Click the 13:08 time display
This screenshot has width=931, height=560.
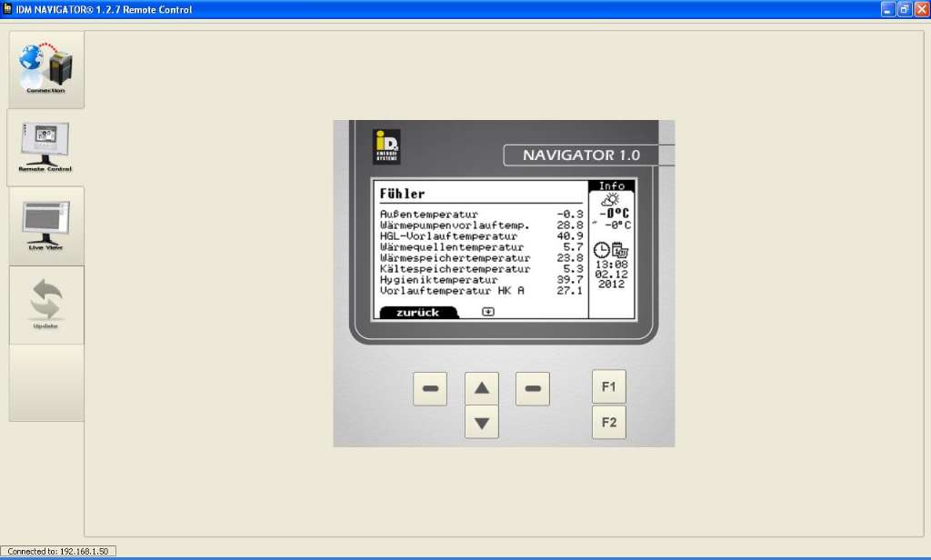click(612, 265)
